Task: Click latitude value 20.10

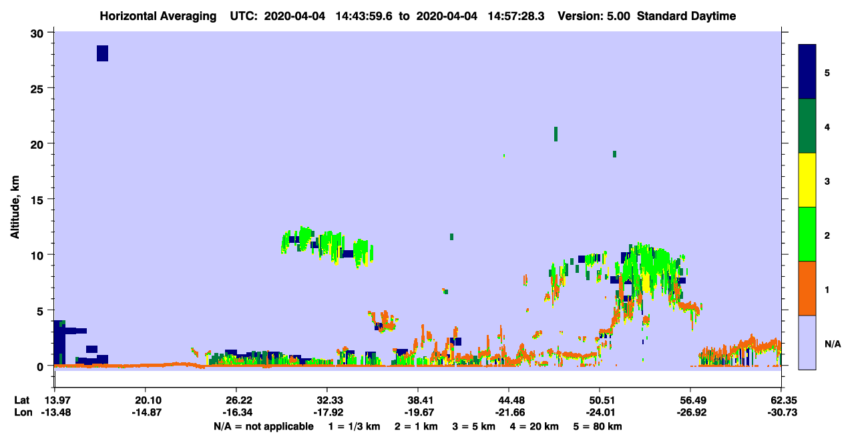Action: (145, 400)
